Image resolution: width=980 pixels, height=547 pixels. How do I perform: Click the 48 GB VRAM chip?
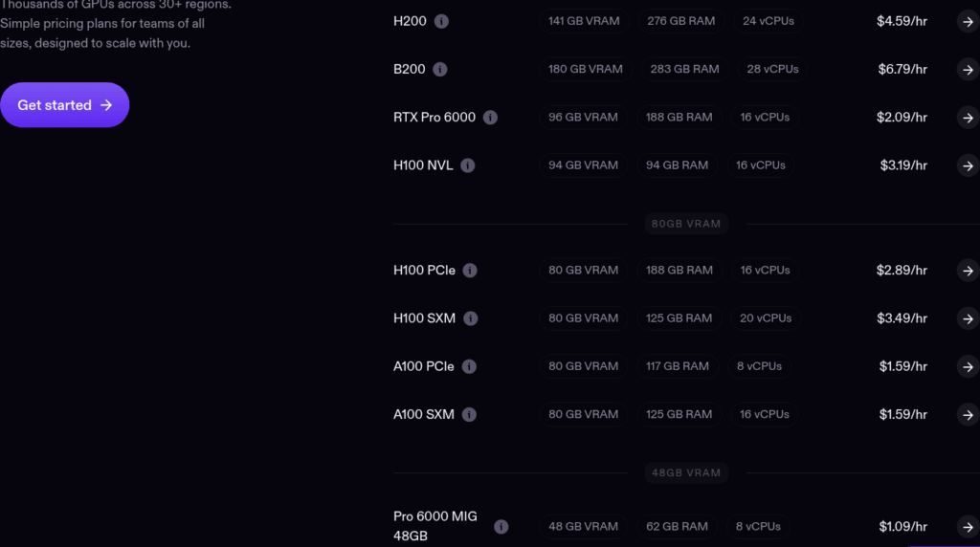coord(583,526)
